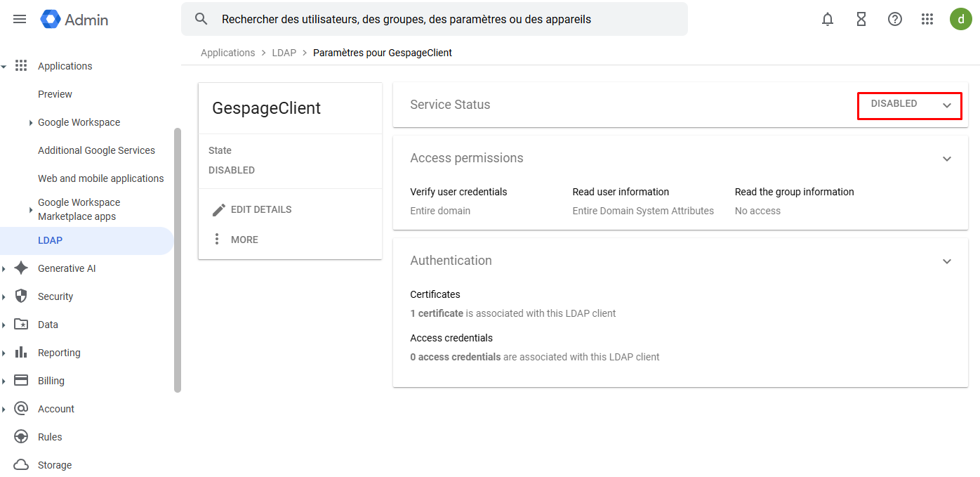980x477 pixels.
Task: Open Security sidebar item
Action: [55, 296]
